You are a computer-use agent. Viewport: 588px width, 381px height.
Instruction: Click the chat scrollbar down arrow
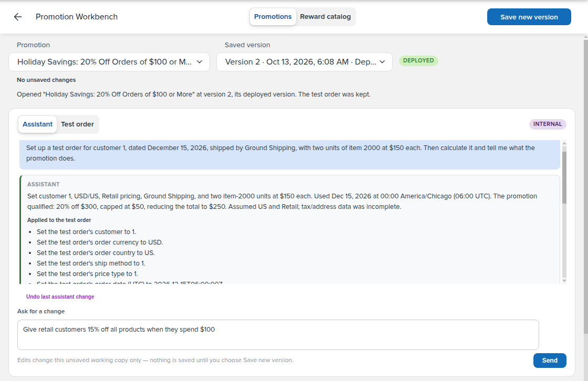564,280
